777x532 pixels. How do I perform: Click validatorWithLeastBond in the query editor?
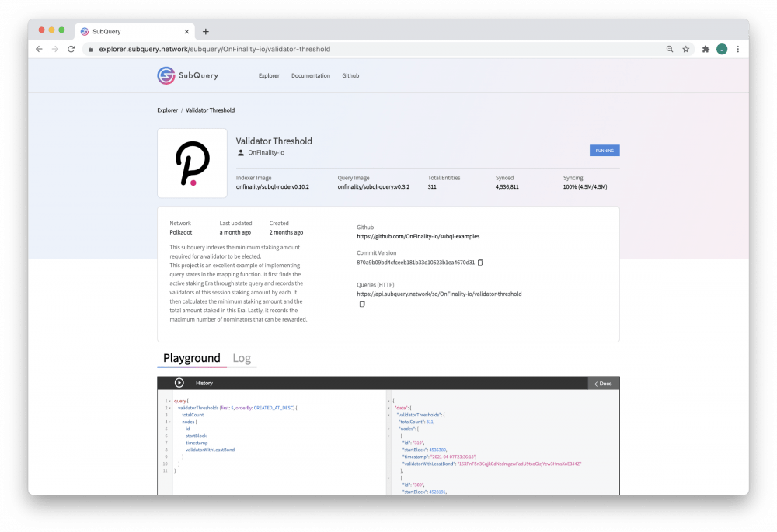tap(210, 450)
